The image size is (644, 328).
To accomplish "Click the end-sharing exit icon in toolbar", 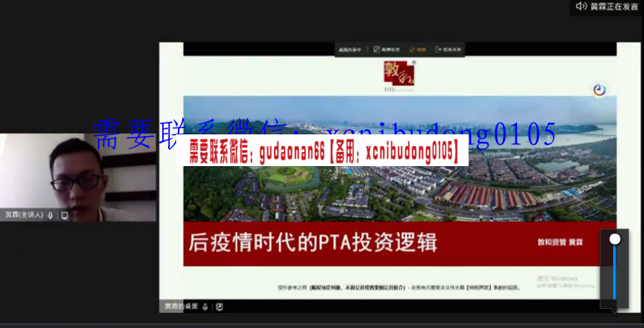I will pyautogui.click(x=438, y=50).
